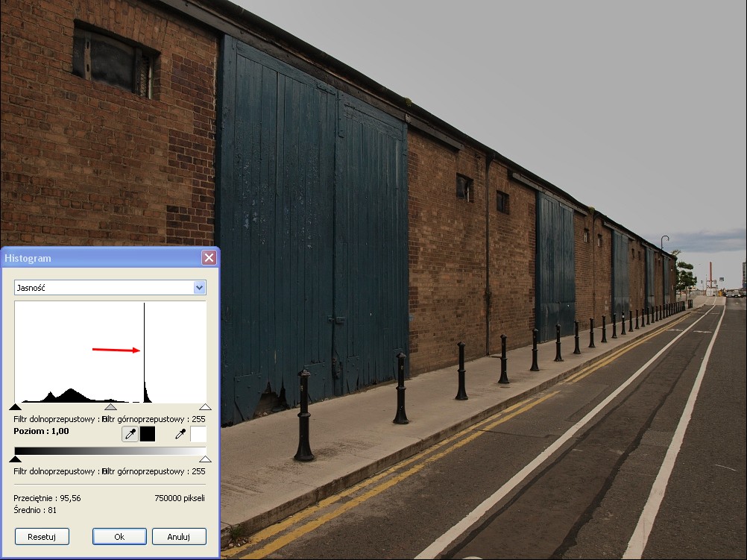Click the black output triangle under gradient bar
Image resolution: width=747 pixels, height=560 pixels.
pos(15,459)
